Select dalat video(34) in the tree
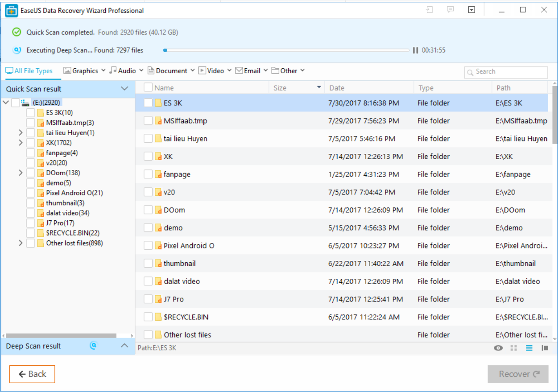Image resolution: width=558 pixels, height=392 pixels. tap(68, 213)
